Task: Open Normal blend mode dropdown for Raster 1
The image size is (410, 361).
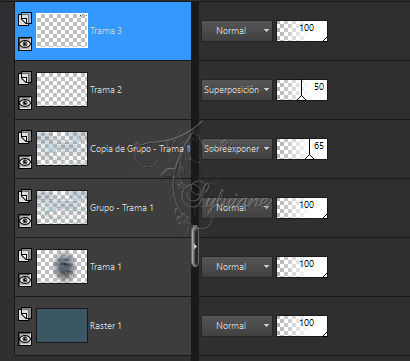Action: [237, 326]
